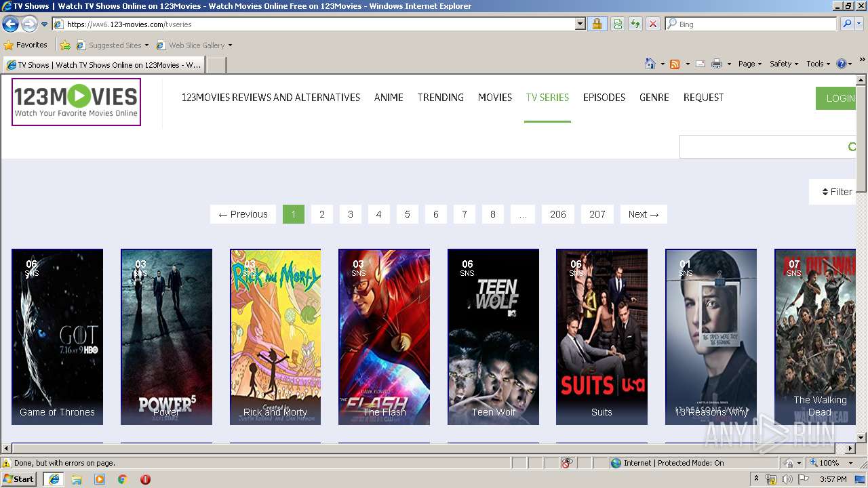Select the TV Shows browser tab
This screenshot has width=868, height=488.
103,65
